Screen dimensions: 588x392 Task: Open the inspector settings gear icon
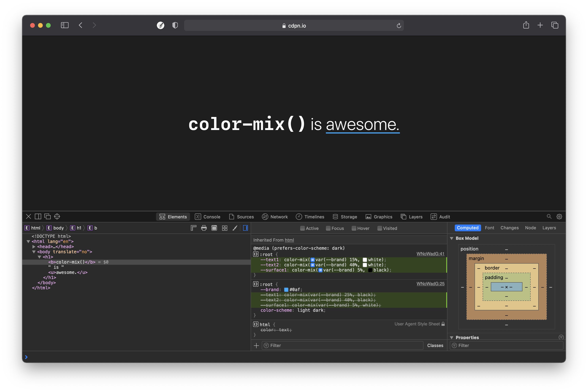tap(559, 217)
